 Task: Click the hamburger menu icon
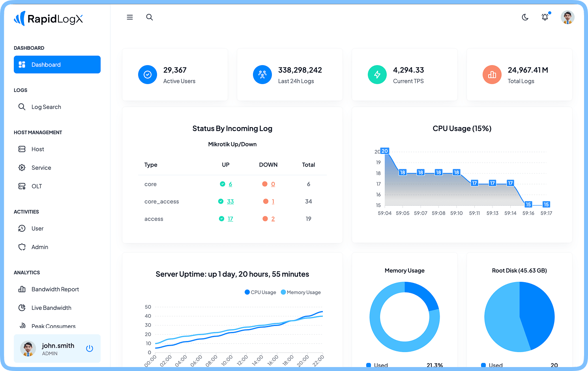point(129,17)
